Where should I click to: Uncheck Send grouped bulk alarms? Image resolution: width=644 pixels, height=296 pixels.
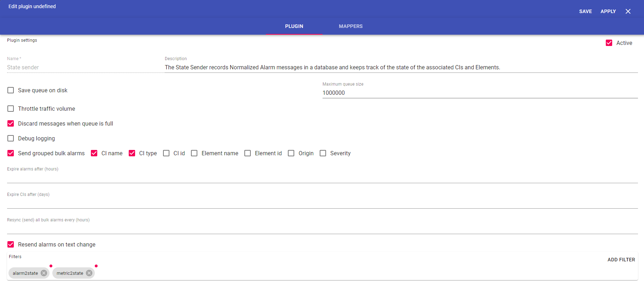click(11, 153)
